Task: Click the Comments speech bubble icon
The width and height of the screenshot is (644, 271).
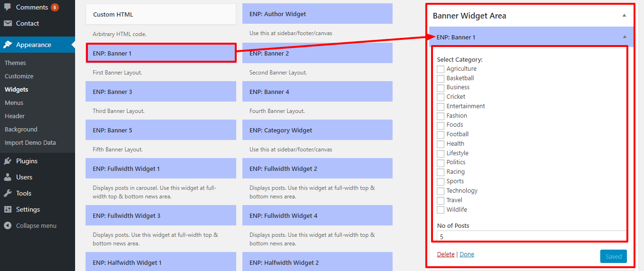Action: click(8, 7)
